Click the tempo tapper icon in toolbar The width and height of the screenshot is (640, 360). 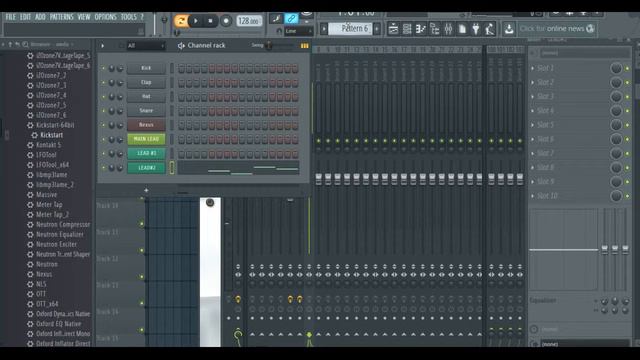pyautogui.click(x=490, y=29)
